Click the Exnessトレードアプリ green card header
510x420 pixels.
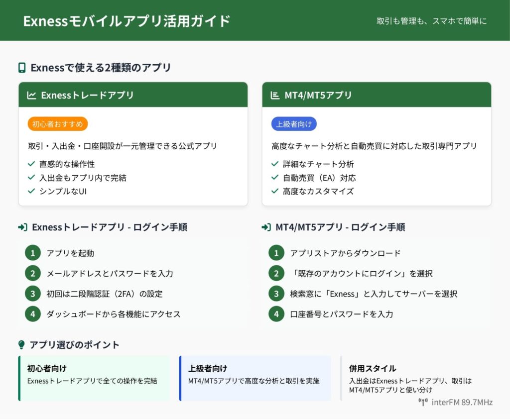(x=133, y=95)
